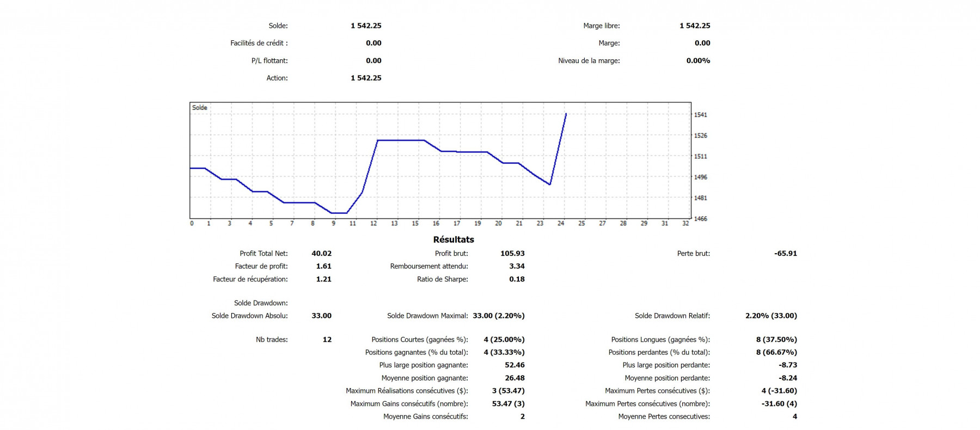The height and width of the screenshot is (430, 980).
Task: Click the 1466 axis label on chart
Action: click(x=700, y=219)
